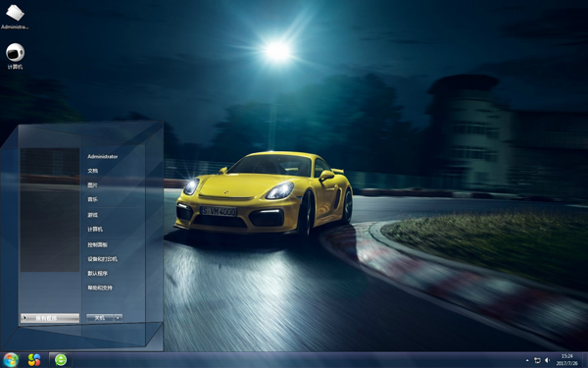Open 图片 in the Start menu
The image size is (588, 368).
pos(93,185)
